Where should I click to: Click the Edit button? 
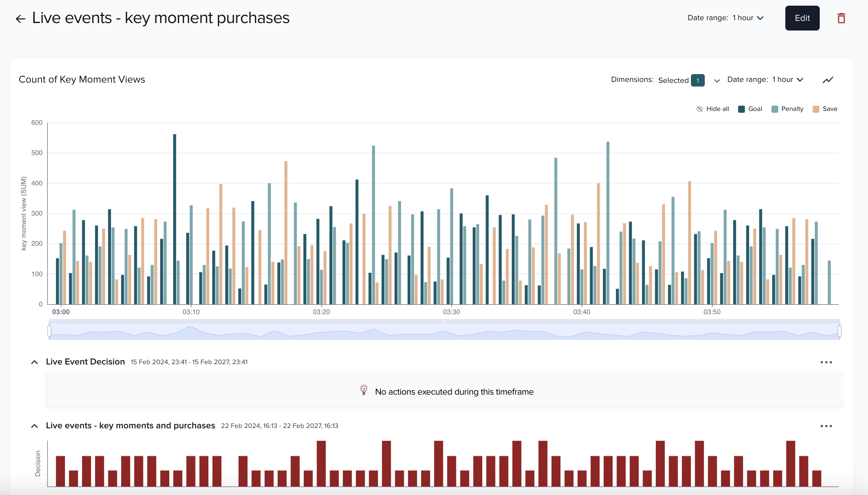(802, 18)
